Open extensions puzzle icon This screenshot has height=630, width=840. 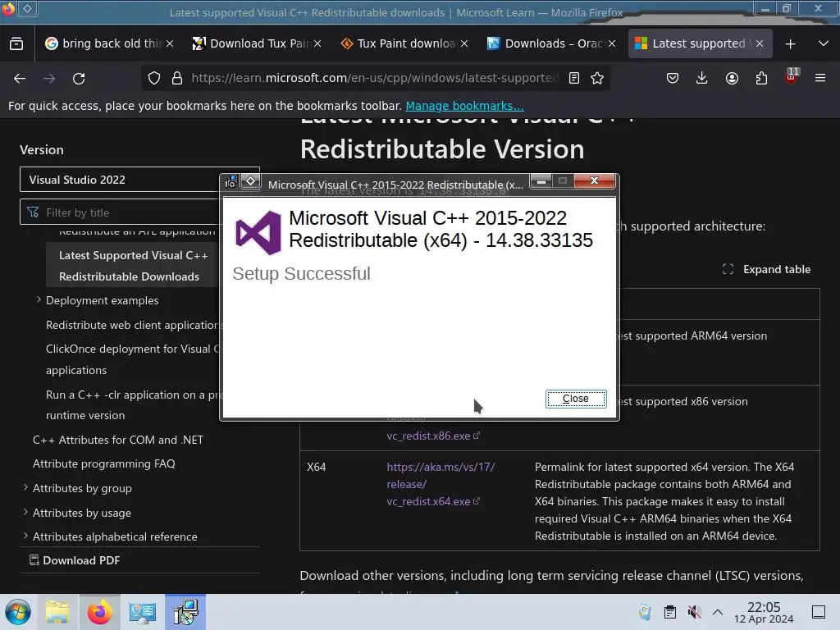click(x=761, y=78)
